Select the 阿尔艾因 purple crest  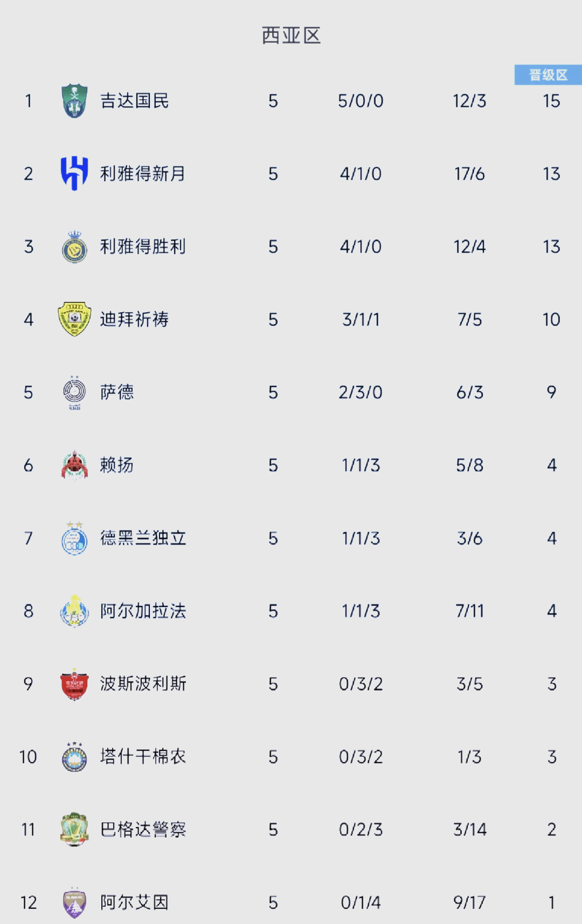74,902
